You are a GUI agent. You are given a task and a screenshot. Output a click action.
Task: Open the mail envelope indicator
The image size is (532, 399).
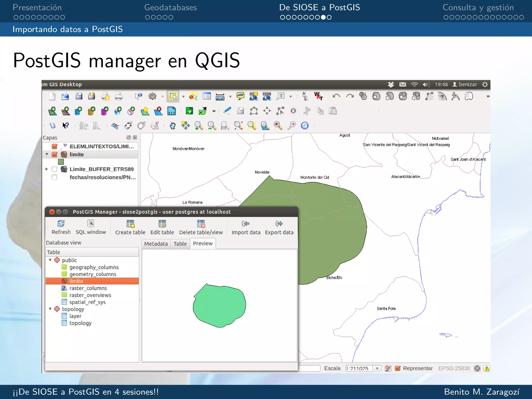[403, 84]
